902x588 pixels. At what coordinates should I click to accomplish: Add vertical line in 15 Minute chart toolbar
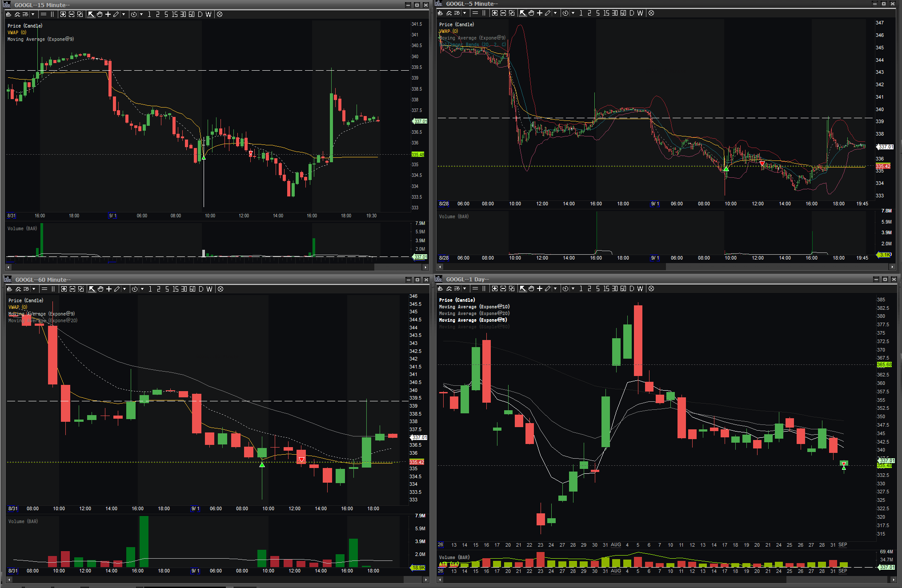click(52, 14)
